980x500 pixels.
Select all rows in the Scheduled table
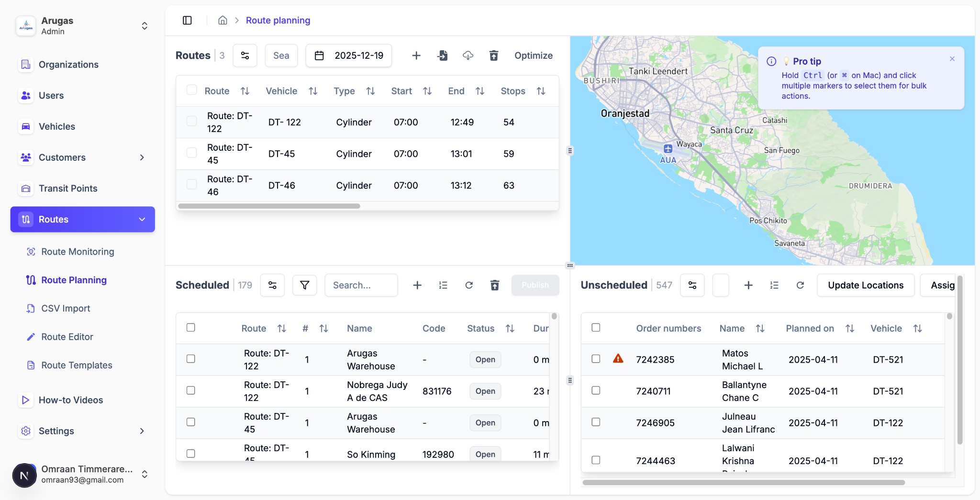coord(190,327)
